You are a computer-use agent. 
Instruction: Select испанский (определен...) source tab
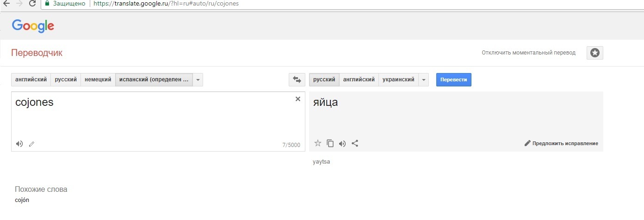coord(154,79)
